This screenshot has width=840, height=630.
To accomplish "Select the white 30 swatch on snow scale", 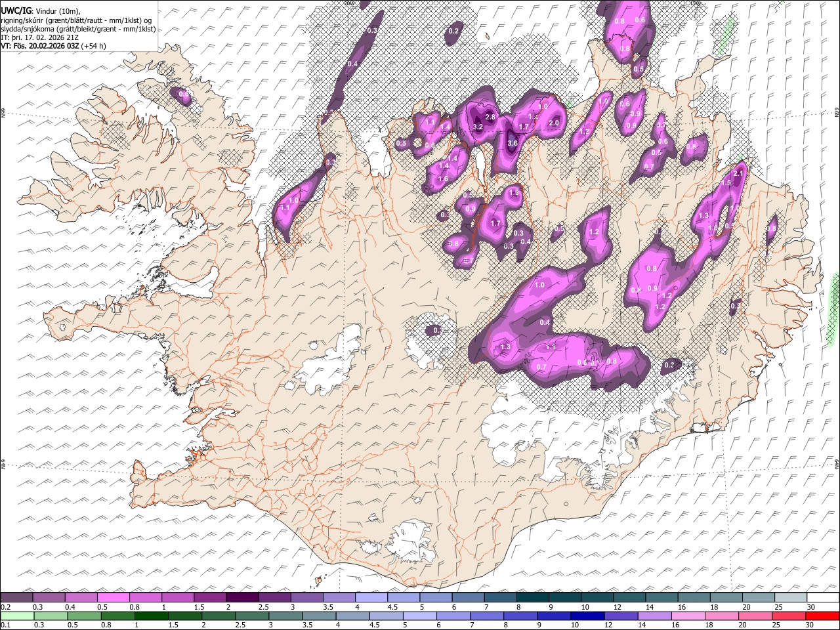I will click(823, 598).
